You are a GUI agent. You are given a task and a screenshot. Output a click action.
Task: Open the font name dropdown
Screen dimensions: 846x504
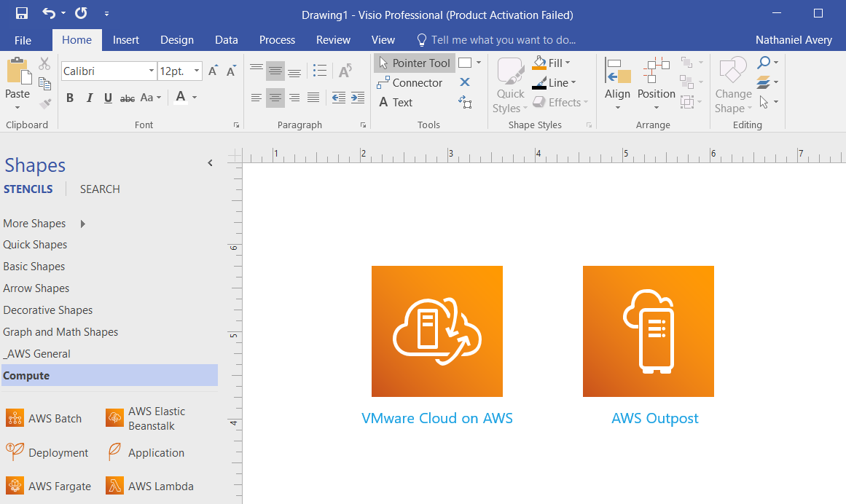(x=151, y=71)
